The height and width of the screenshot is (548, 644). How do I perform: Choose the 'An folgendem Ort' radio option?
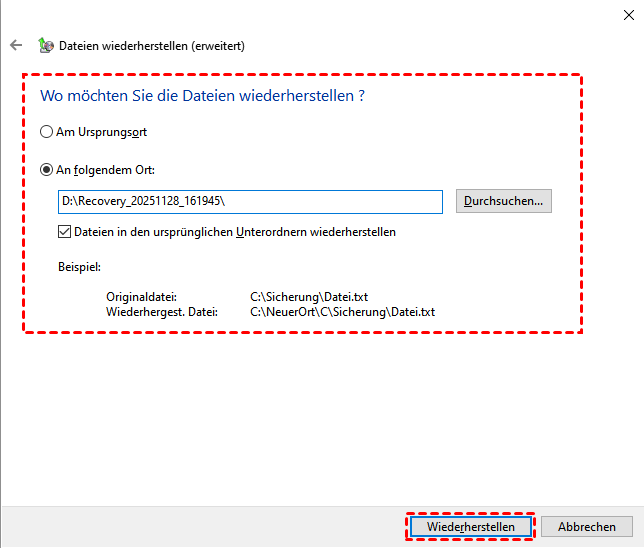46,170
